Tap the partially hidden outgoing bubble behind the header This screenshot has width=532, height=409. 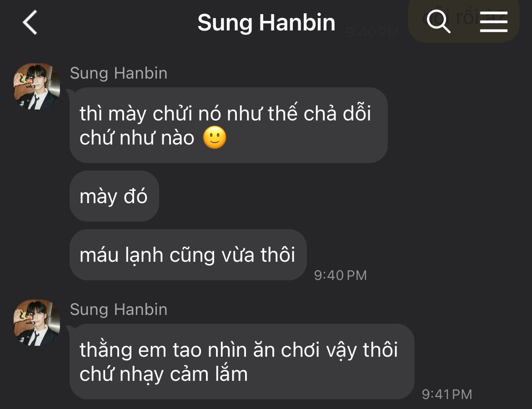click(463, 21)
